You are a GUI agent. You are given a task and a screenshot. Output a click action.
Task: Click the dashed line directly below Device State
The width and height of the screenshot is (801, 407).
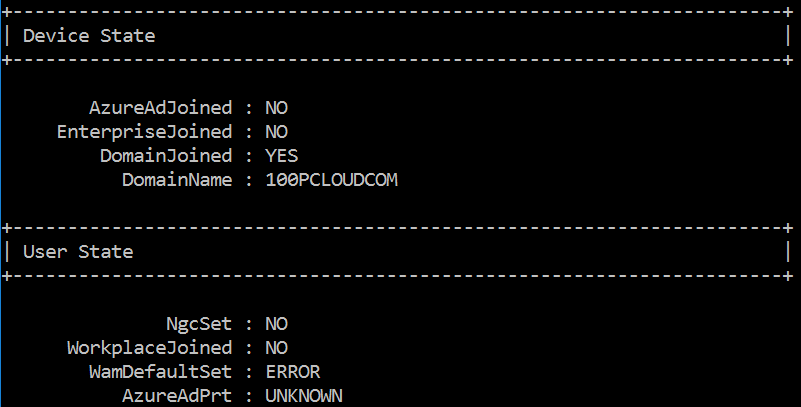[x=400, y=60]
